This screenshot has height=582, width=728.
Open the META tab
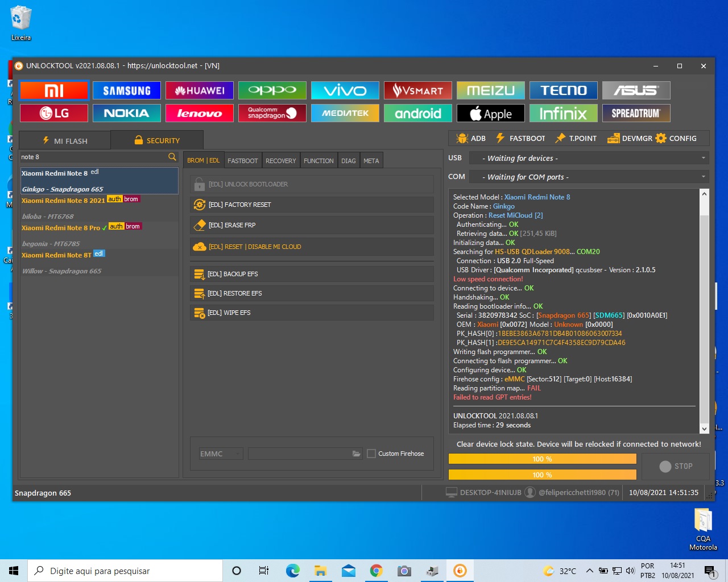pyautogui.click(x=371, y=161)
